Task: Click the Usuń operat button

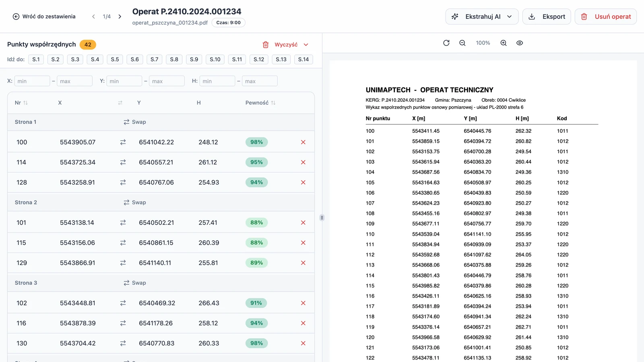Action: 605,16
